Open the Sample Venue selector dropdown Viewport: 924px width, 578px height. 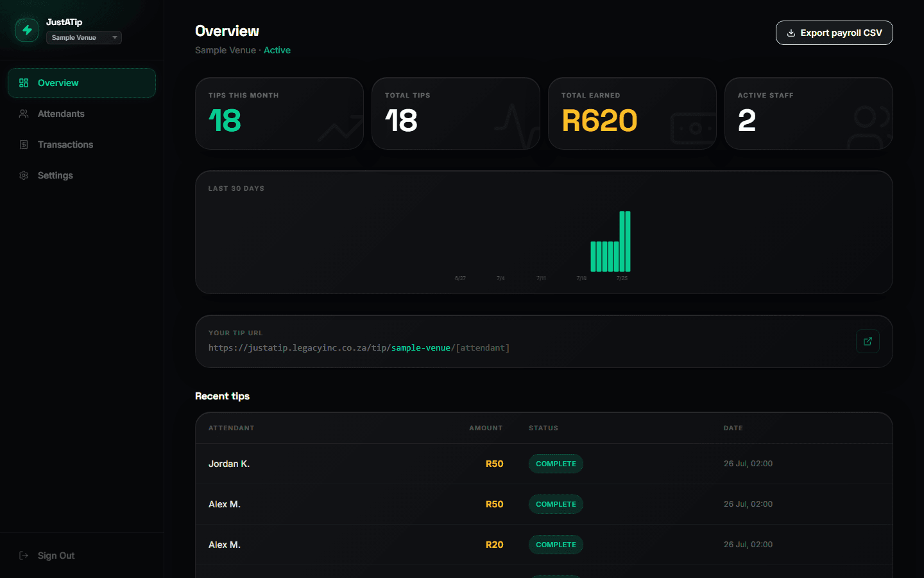(x=84, y=38)
